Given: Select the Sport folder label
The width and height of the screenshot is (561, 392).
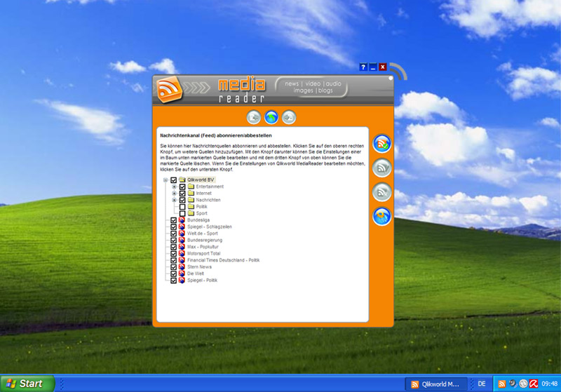Looking at the screenshot, I should pos(201,213).
